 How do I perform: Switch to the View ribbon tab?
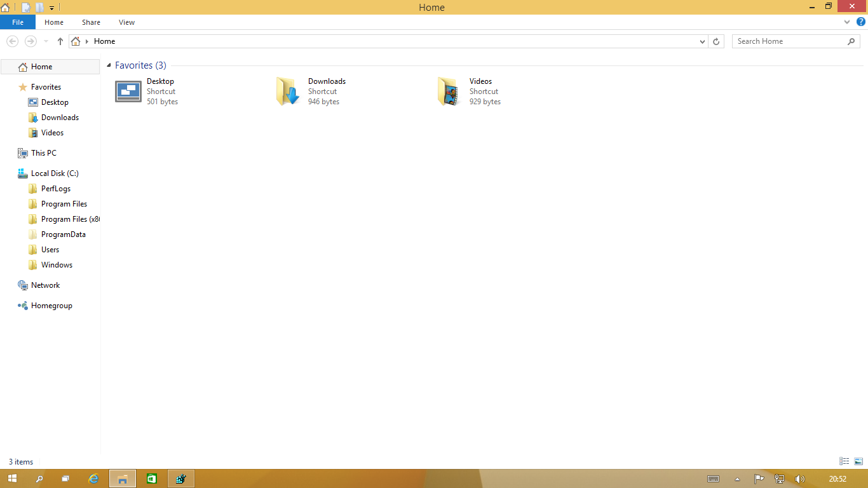126,22
